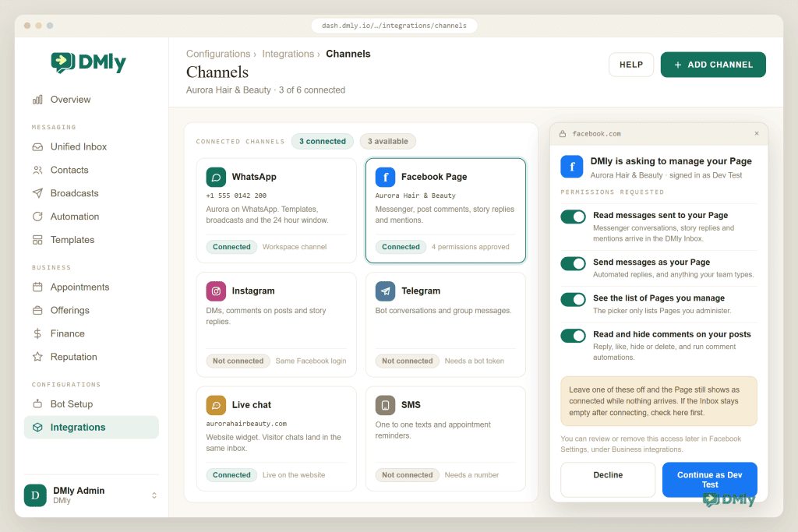Go to Contacts in the sidebar
The width and height of the screenshot is (798, 532).
pos(91,171)
